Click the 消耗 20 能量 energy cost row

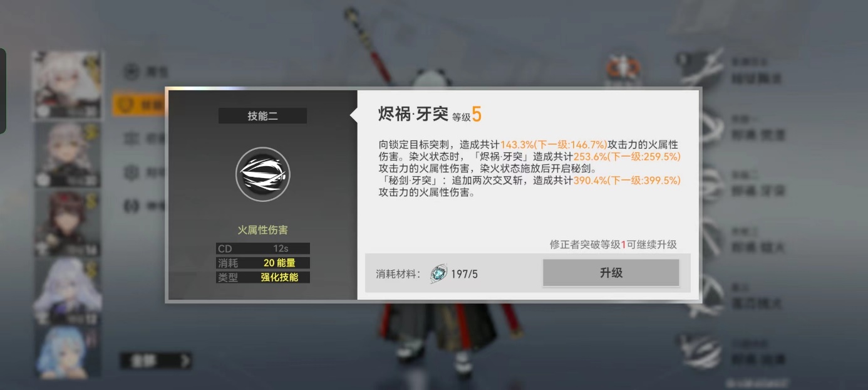(263, 263)
